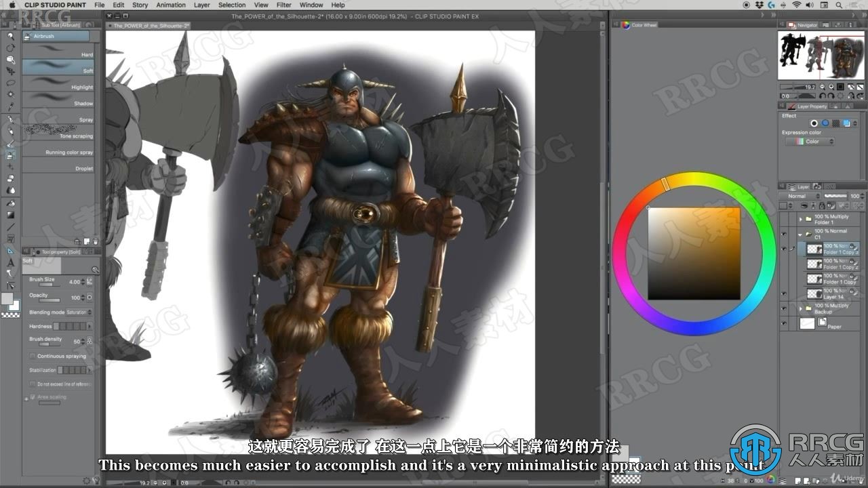This screenshot has height=488, width=868.
Task: Hide the Paper layer
Action: 784,324
